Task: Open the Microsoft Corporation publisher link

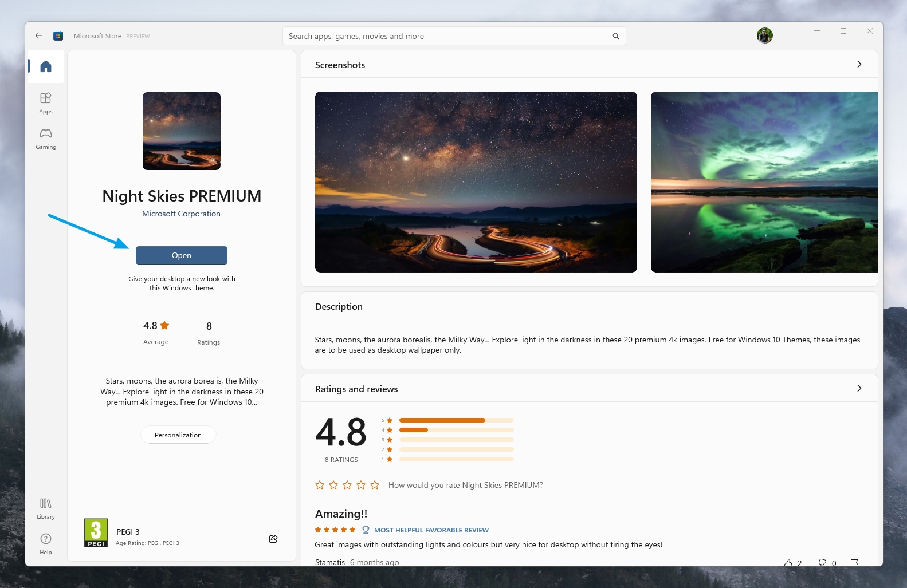Action: (181, 214)
